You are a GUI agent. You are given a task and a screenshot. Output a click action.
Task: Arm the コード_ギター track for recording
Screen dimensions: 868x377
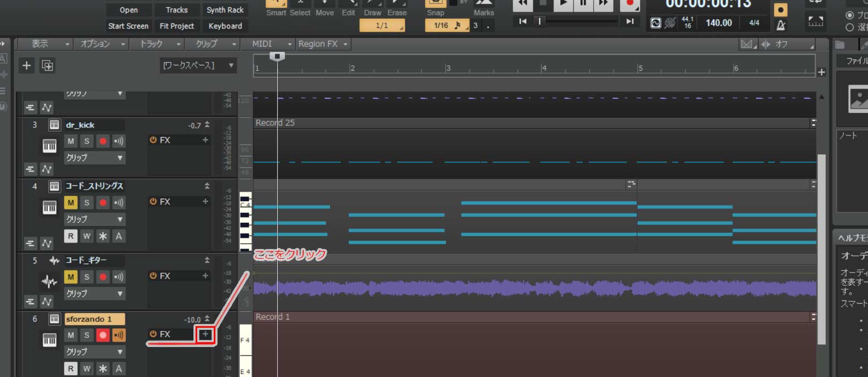tap(102, 277)
